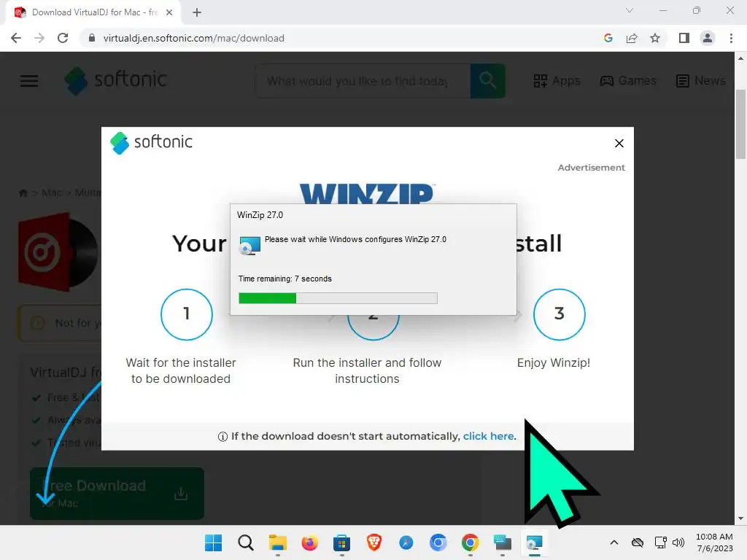Click the Google icon in the address bar

coord(608,38)
